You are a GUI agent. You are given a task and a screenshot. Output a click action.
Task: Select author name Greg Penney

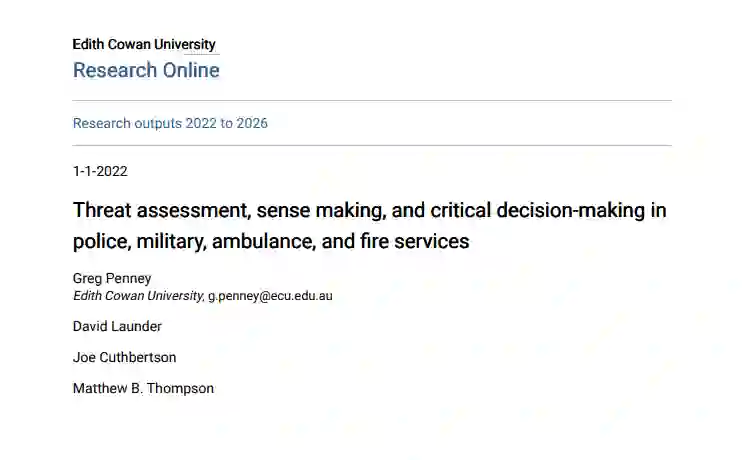pyautogui.click(x=112, y=278)
